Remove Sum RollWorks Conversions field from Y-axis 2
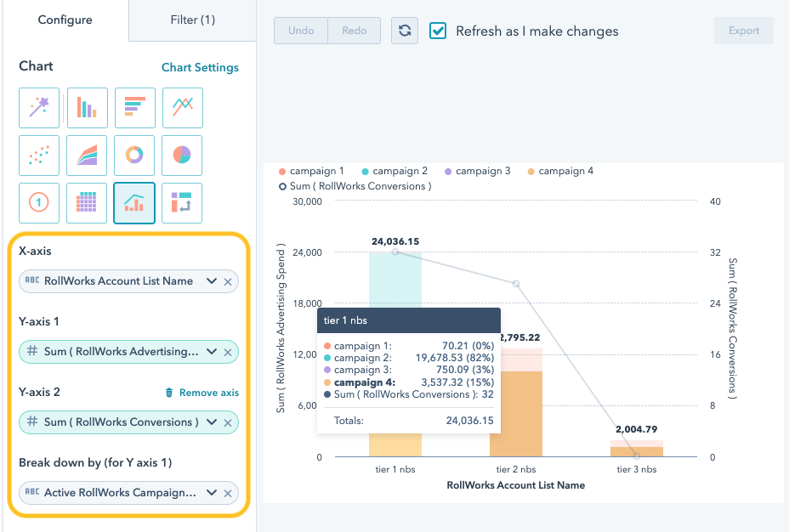The image size is (789, 532). 228,423
